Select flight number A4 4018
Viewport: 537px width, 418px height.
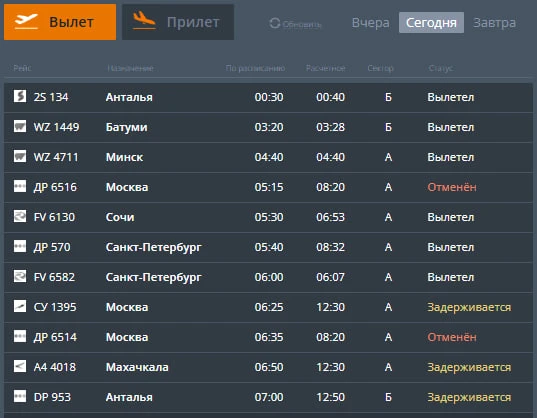[x=54, y=367]
